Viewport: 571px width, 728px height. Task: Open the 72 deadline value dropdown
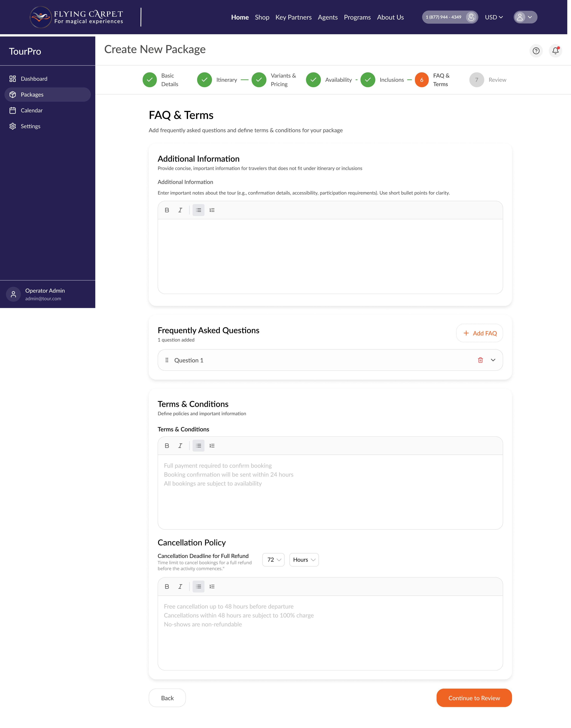coord(273,560)
